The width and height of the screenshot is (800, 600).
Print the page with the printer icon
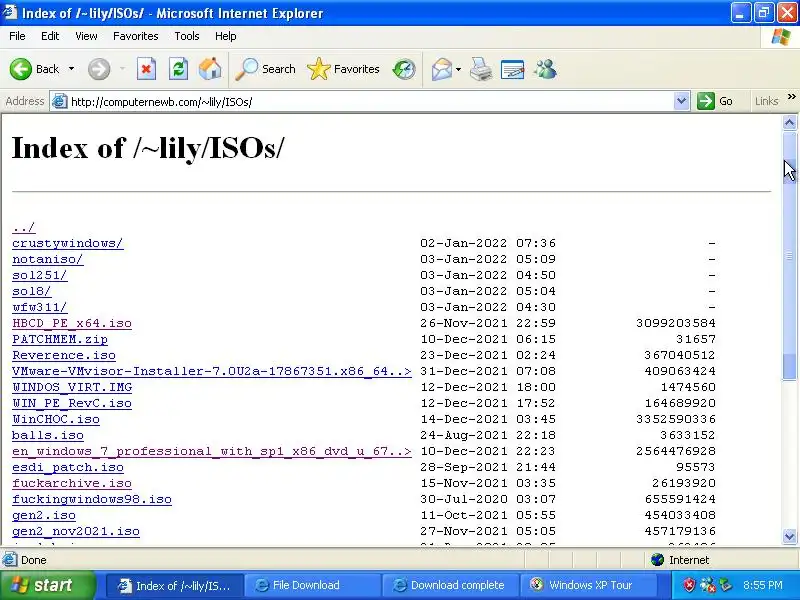(x=481, y=69)
